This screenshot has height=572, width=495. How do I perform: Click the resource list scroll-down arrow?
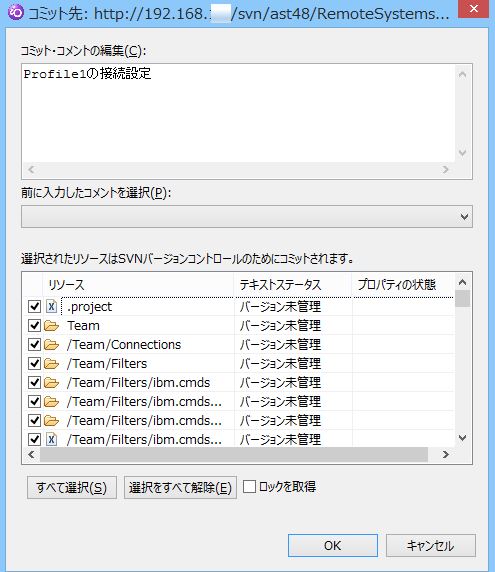coord(463,438)
